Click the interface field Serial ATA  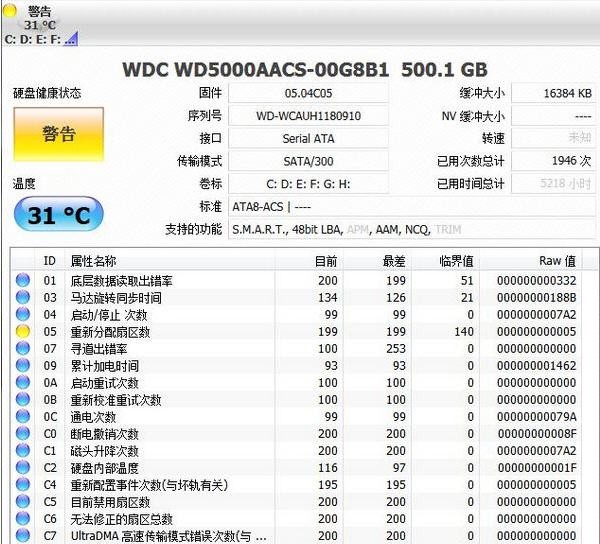(x=308, y=138)
